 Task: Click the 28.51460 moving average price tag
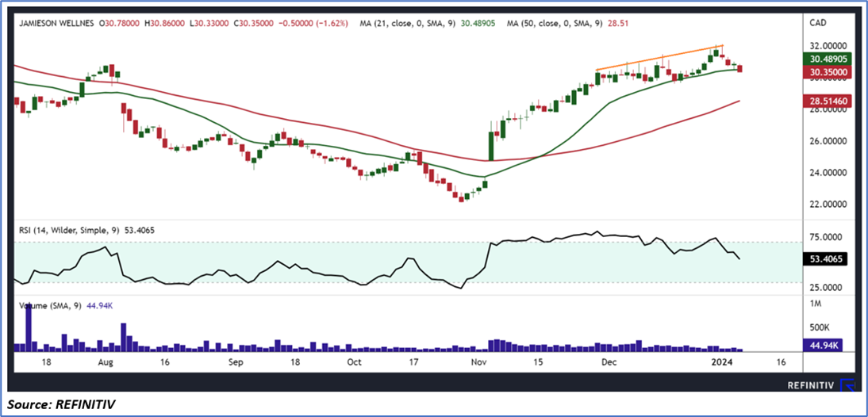[827, 101]
